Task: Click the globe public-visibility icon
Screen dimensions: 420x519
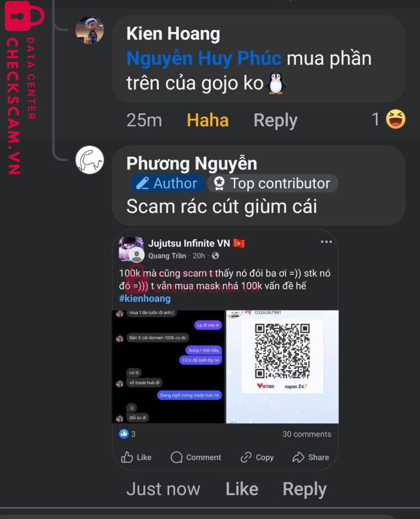Action: point(215,255)
